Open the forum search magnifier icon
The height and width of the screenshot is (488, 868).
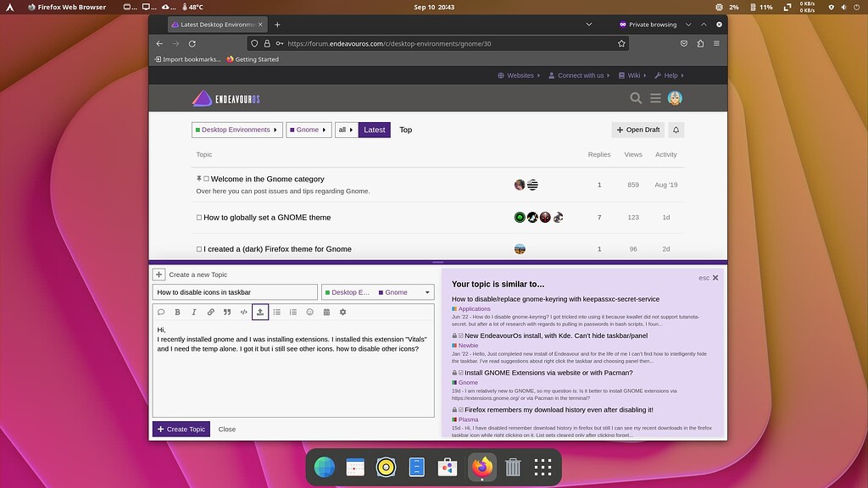(635, 98)
